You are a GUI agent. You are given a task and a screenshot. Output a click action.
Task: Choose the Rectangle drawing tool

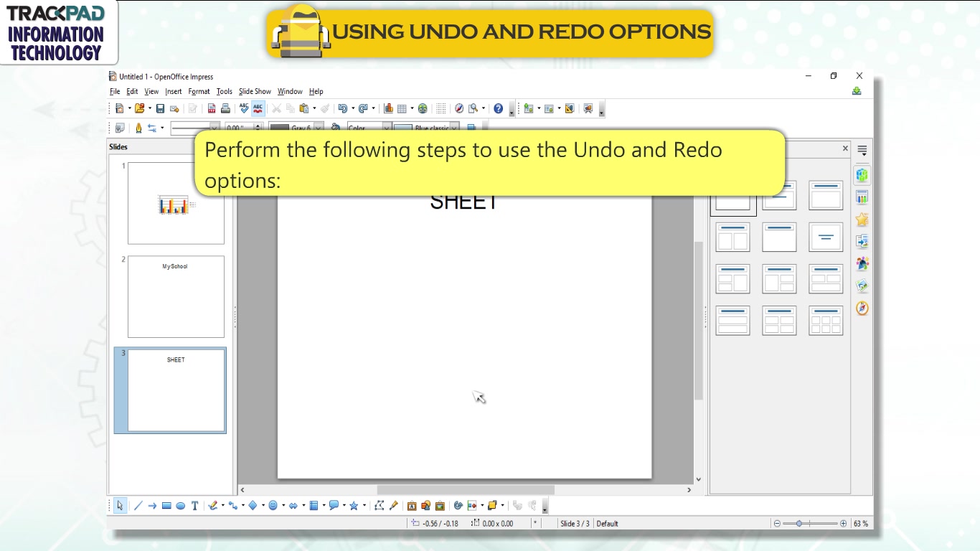[166, 506]
